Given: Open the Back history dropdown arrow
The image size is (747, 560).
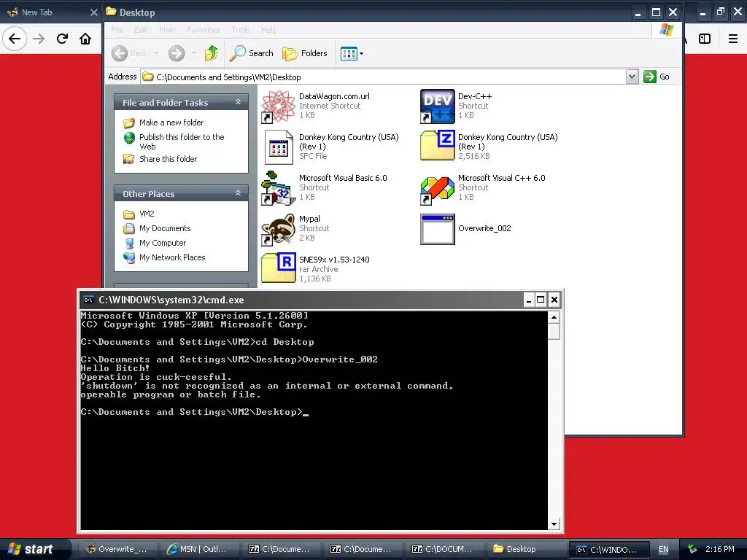Looking at the screenshot, I should coord(156,53).
